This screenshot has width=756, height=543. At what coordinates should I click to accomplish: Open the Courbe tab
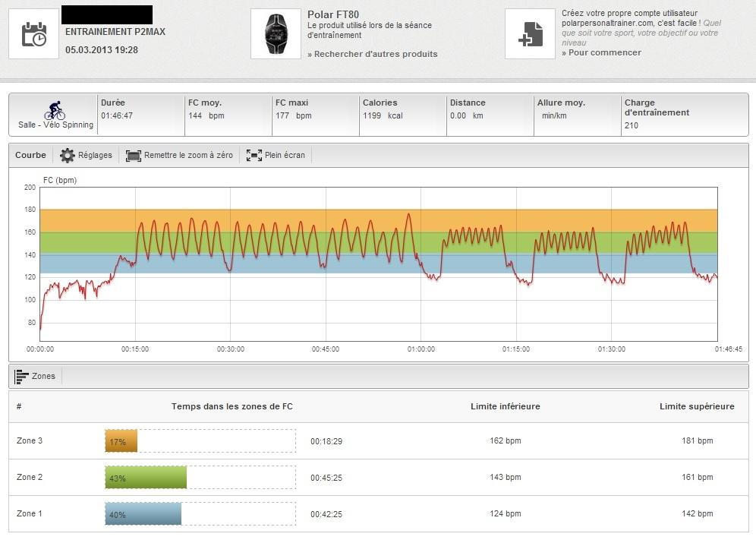[30, 155]
